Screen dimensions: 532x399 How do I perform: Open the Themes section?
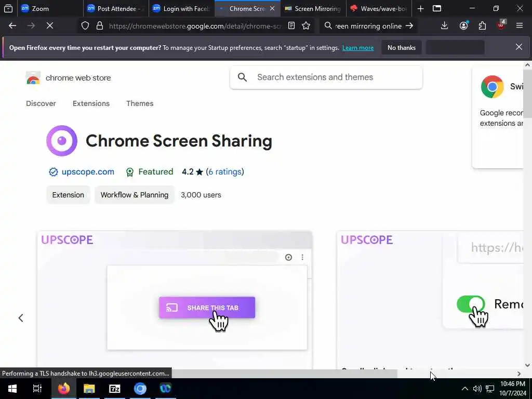(x=140, y=103)
